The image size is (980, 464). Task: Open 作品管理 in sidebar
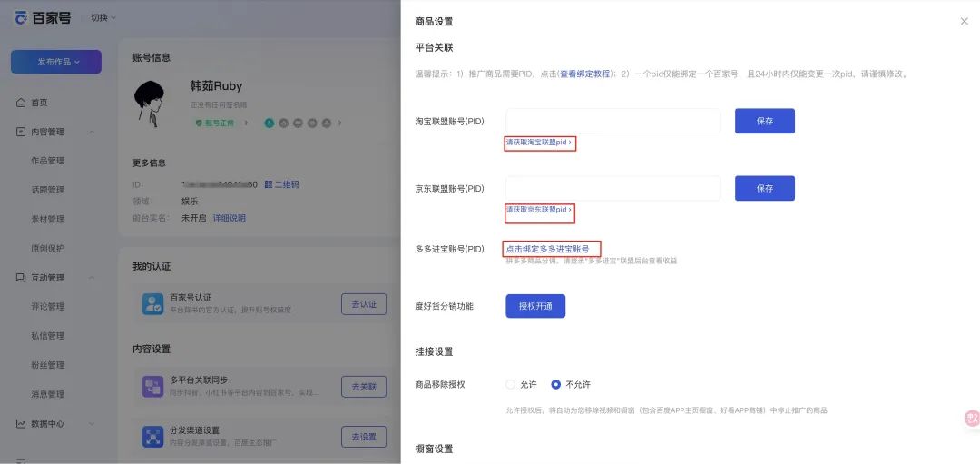click(x=48, y=161)
